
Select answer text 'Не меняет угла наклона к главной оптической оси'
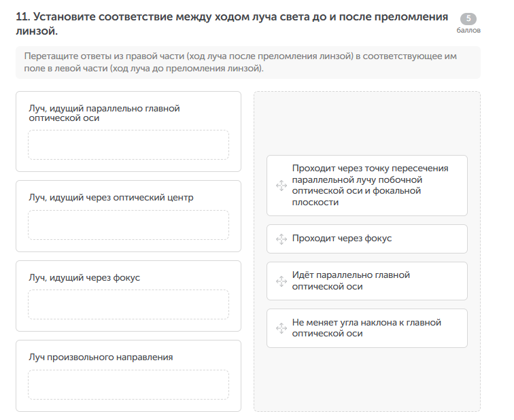[366, 328]
